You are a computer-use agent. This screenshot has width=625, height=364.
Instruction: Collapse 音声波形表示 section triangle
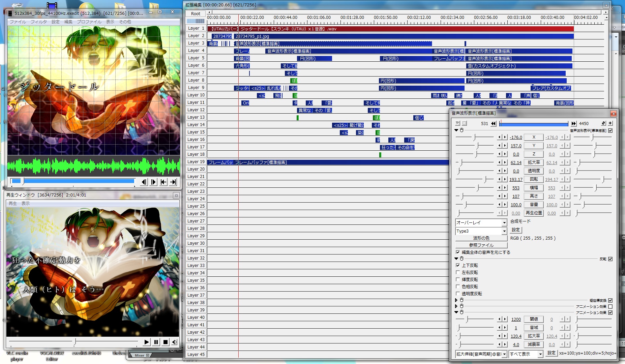[456, 130]
